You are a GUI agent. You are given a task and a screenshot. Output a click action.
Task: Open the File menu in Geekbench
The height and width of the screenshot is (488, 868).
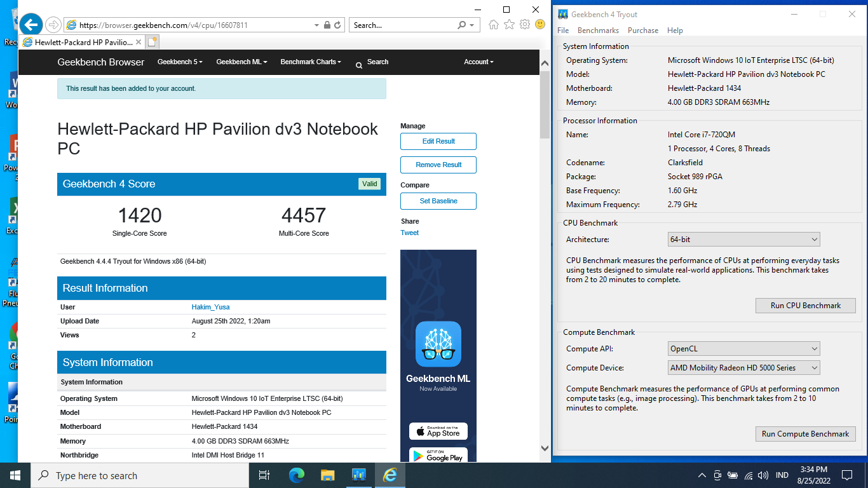[563, 30]
